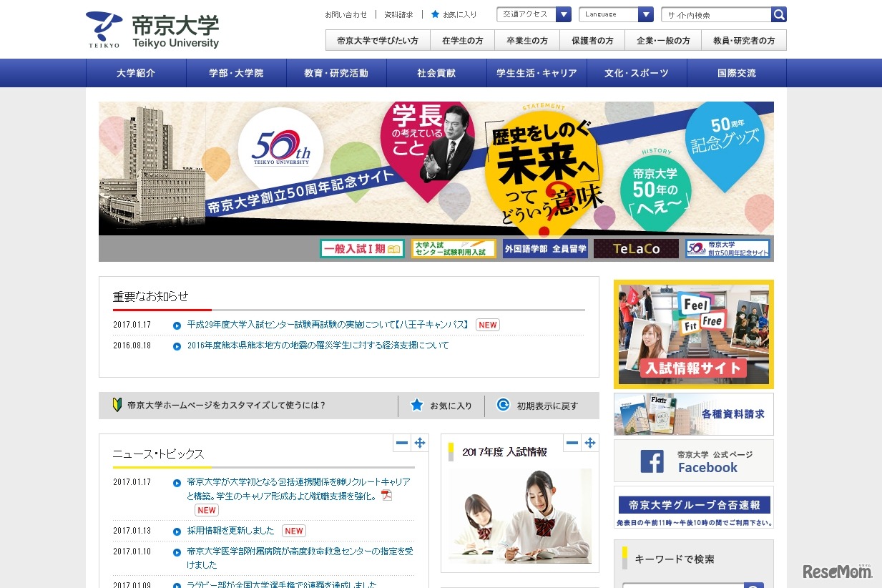
Task: Click 2017年度 入試情報 students photo
Action: (x=520, y=516)
